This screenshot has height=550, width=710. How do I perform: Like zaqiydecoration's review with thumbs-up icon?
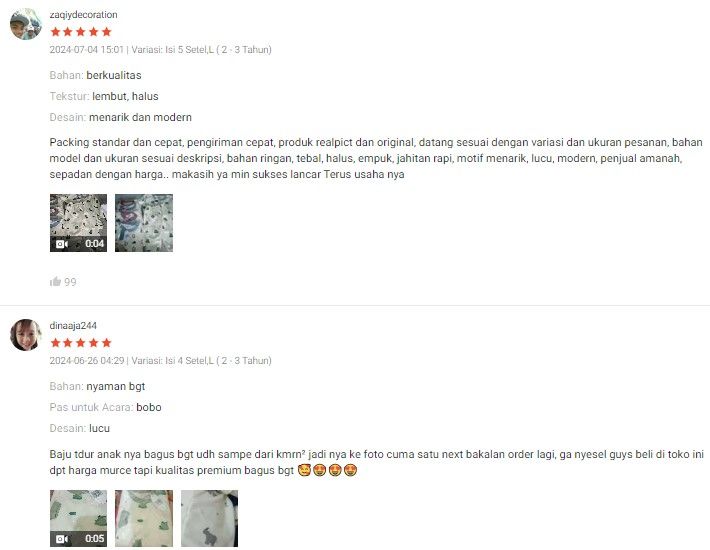tap(55, 282)
